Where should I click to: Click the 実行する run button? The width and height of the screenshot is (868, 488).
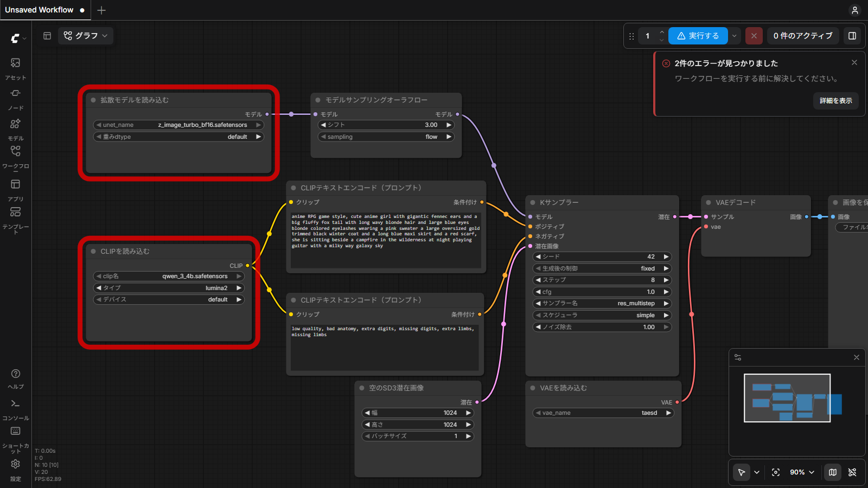click(698, 36)
